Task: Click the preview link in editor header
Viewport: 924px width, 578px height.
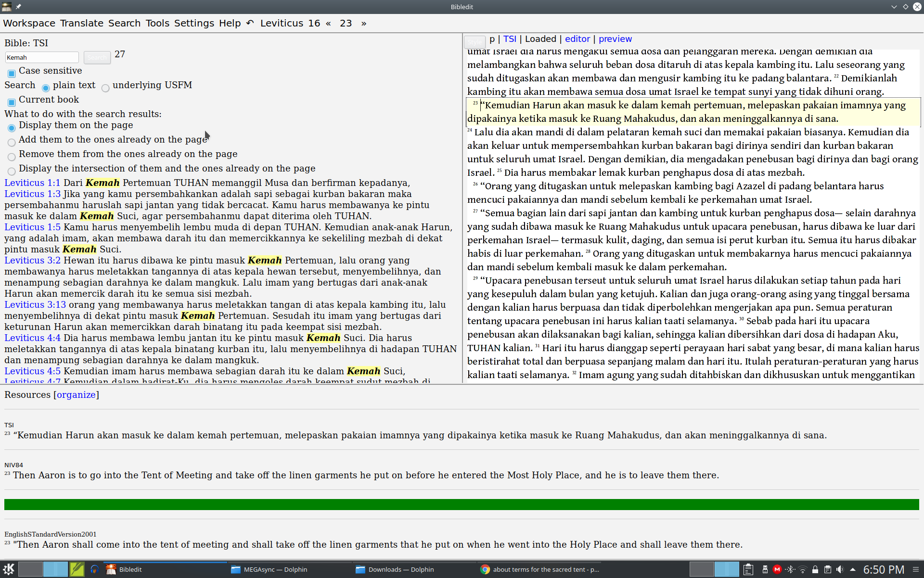Action: point(615,39)
